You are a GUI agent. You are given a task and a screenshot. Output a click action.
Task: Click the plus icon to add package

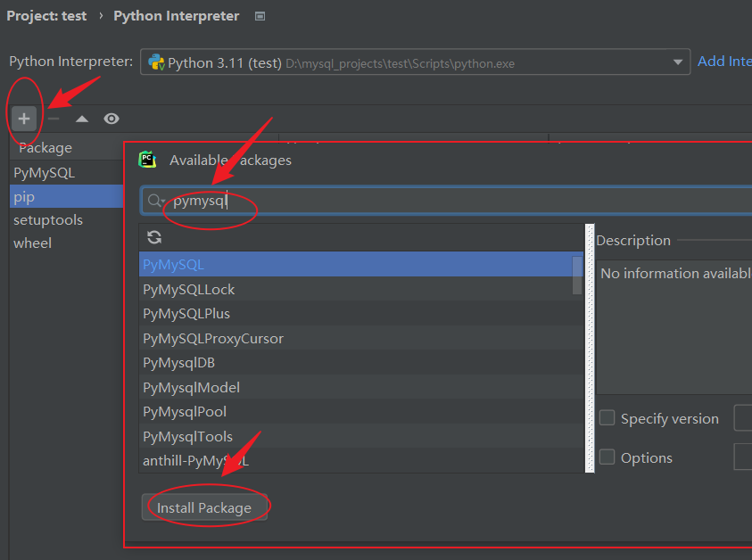click(x=24, y=119)
